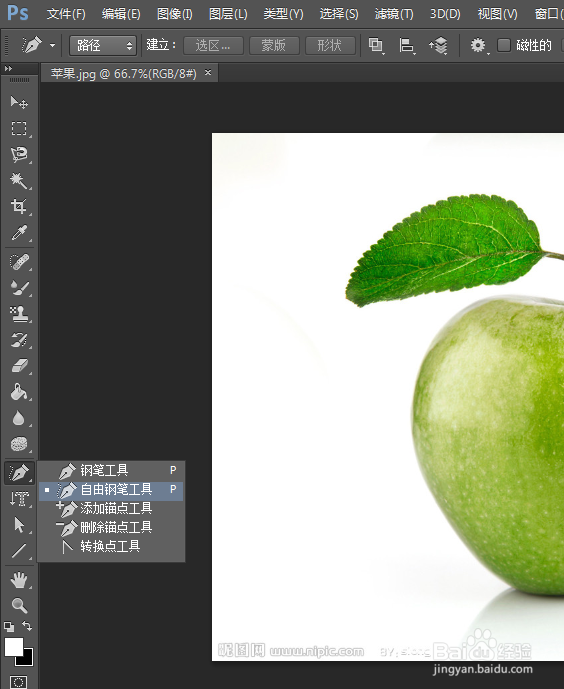Select the Zoom tool

[x=19, y=606]
